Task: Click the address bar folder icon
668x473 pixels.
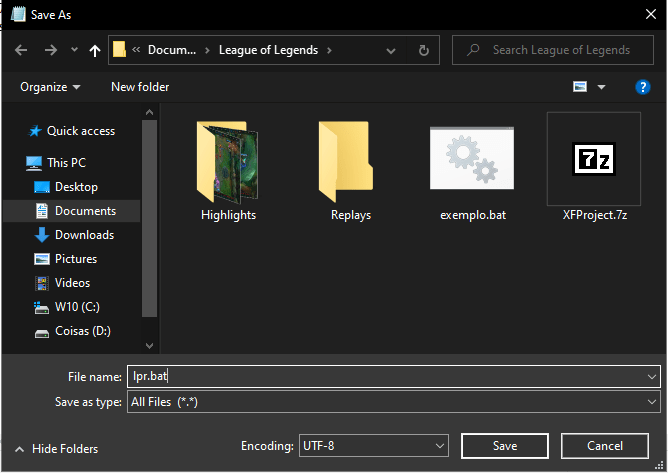Action: 119,50
